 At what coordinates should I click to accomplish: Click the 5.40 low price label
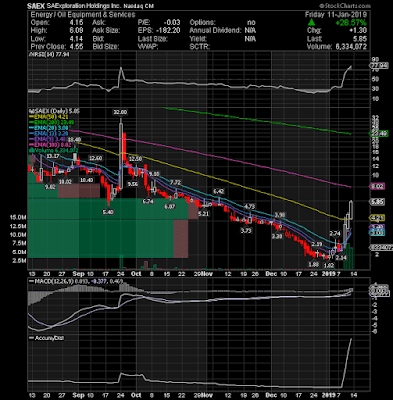click(108, 212)
